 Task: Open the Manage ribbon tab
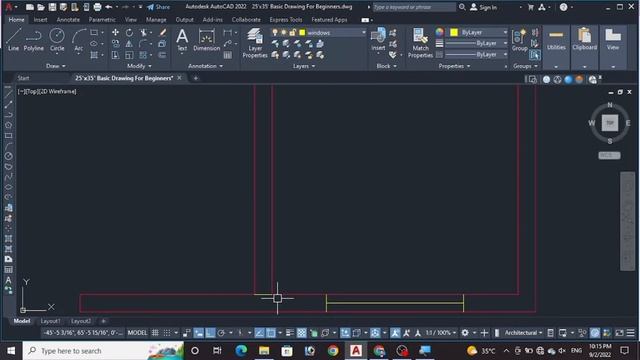click(156, 20)
